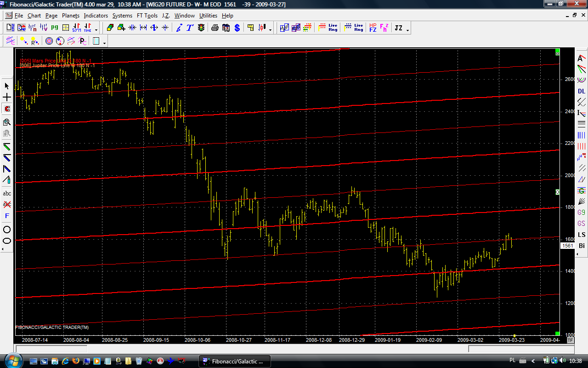Open the Planets menu

(x=71, y=16)
